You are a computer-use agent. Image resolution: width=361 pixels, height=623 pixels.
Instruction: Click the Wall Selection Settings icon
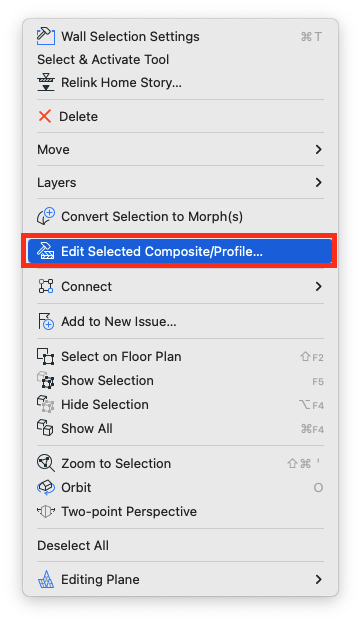pyautogui.click(x=46, y=36)
